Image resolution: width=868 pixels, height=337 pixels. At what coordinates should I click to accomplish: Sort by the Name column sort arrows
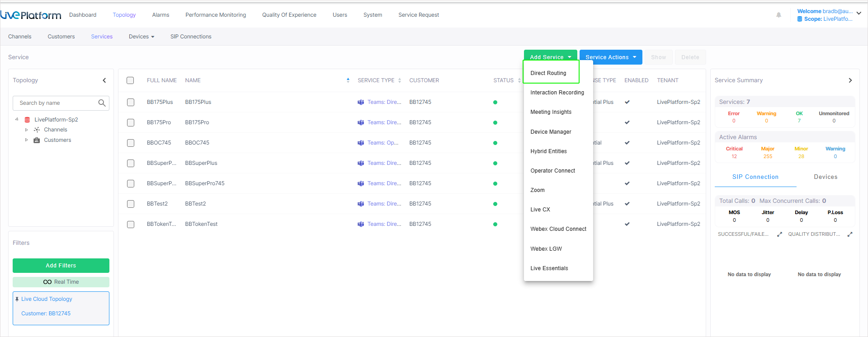click(x=348, y=80)
